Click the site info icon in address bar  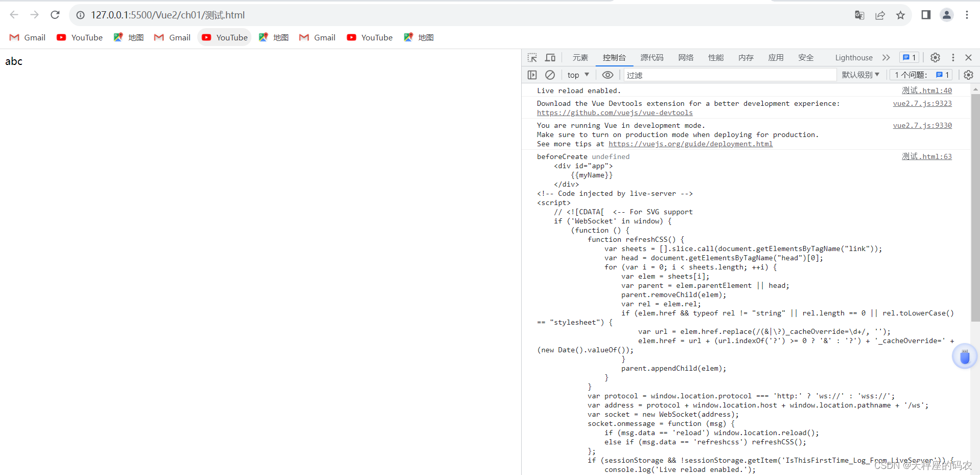click(80, 15)
